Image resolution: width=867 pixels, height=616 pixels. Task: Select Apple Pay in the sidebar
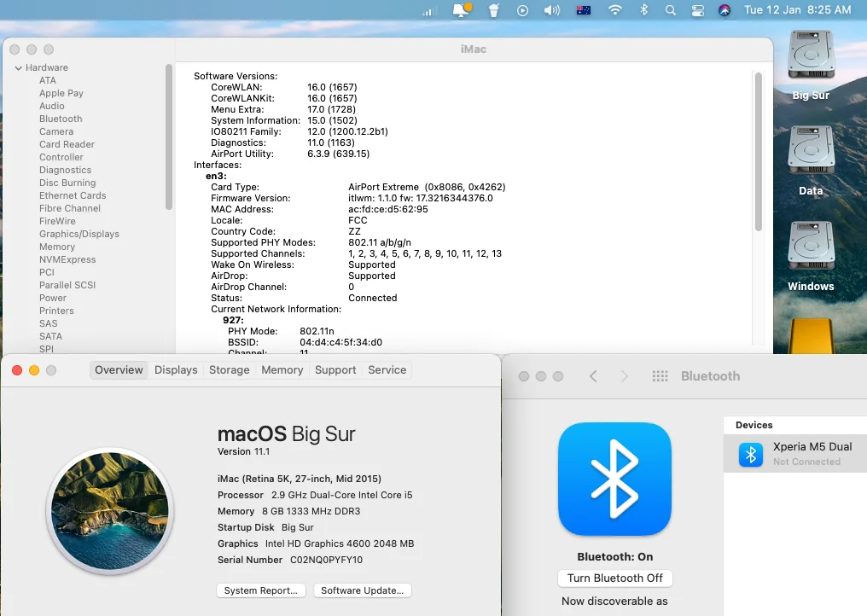(61, 93)
